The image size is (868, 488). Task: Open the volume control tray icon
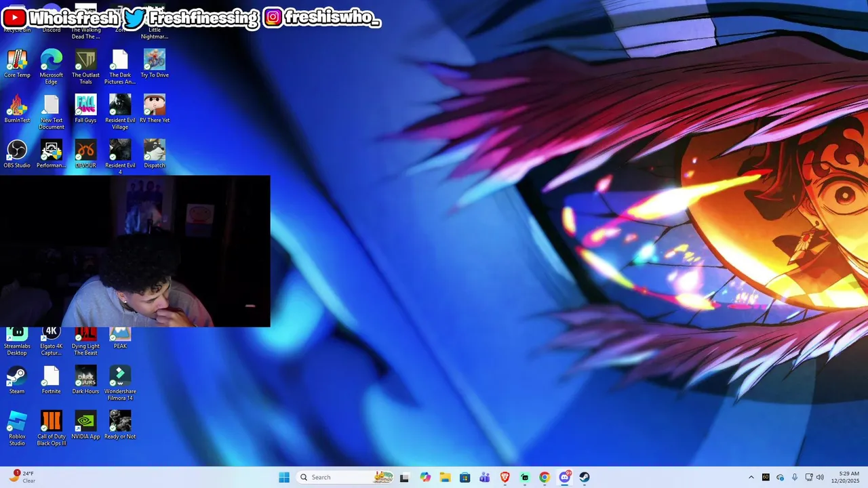pos(820,477)
